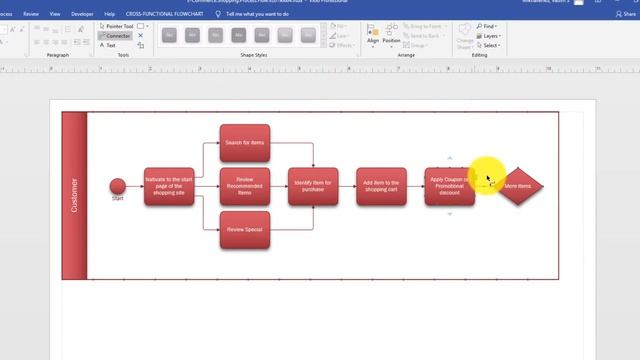640x360 pixels.
Task: Click the Change Shape button
Action: [464, 37]
